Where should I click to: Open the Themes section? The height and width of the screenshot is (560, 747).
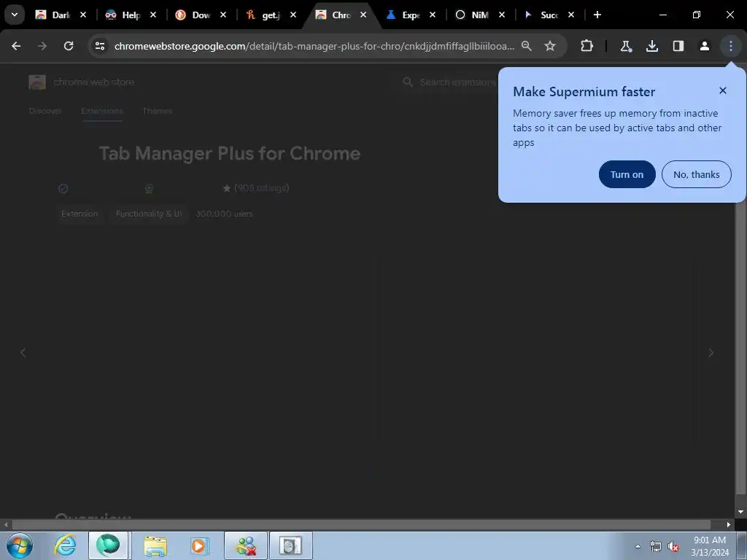(x=158, y=111)
